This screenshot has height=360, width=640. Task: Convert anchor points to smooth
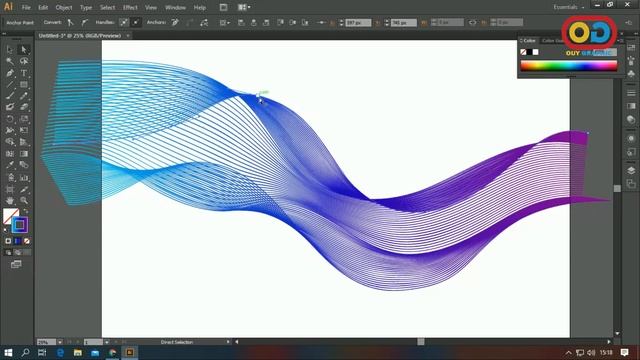84,22
